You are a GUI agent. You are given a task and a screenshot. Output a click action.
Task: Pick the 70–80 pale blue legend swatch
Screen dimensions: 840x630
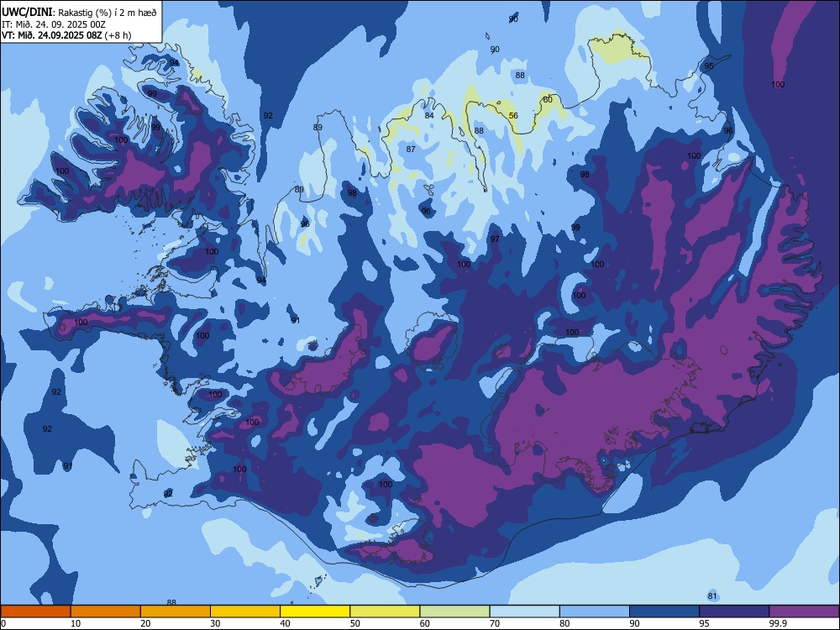[x=524, y=612]
